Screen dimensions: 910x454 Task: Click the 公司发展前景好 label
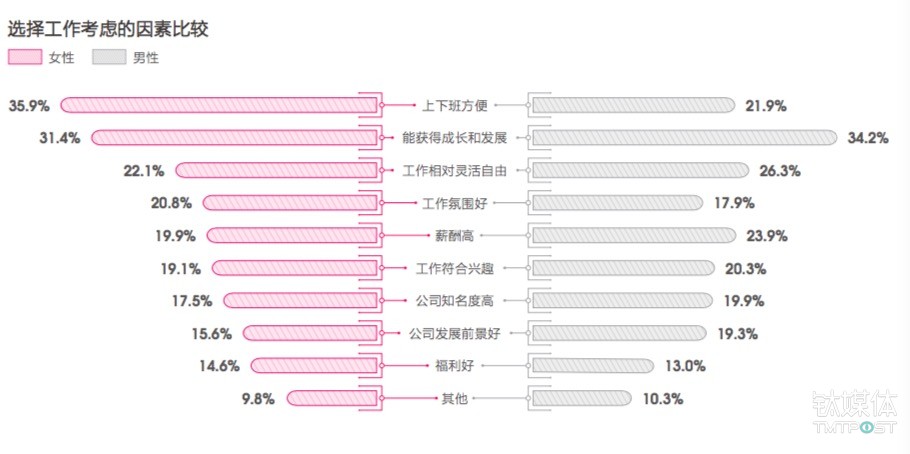[x=455, y=333]
